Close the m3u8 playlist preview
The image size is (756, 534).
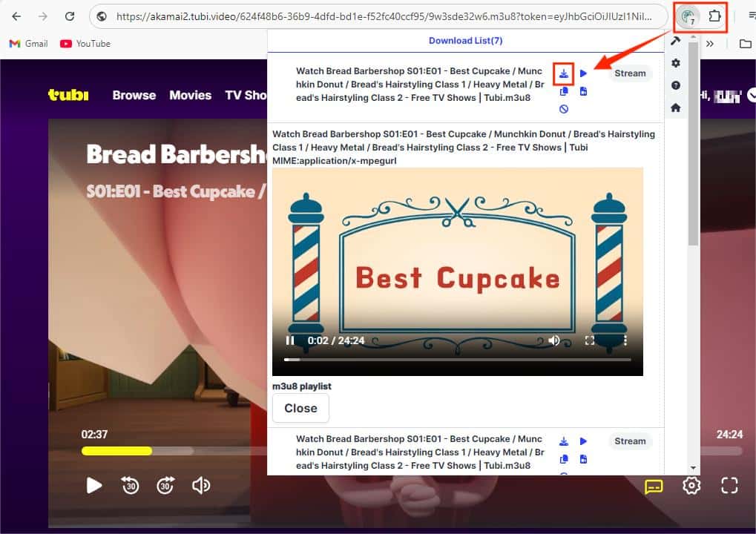(300, 408)
